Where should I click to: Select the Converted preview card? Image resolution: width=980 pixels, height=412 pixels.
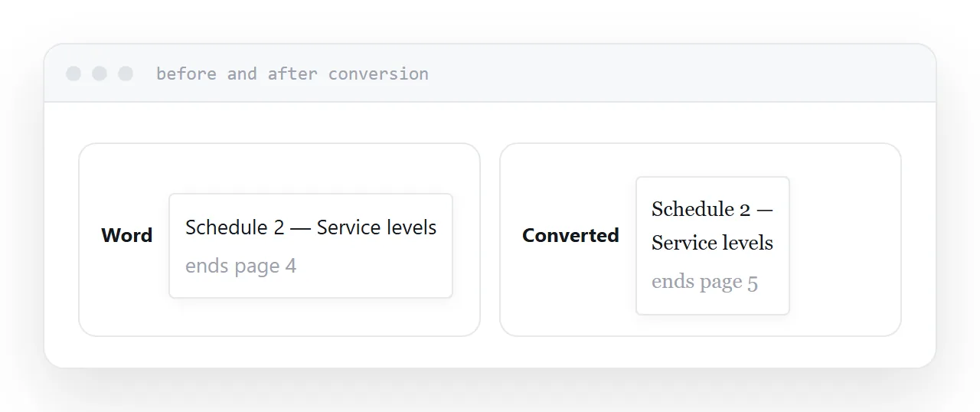713,246
